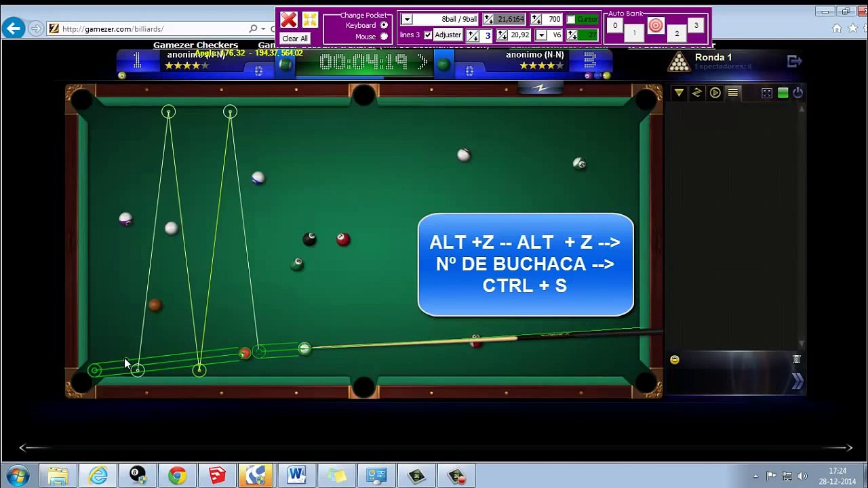Click the trash icon in the chat area

pos(797,359)
